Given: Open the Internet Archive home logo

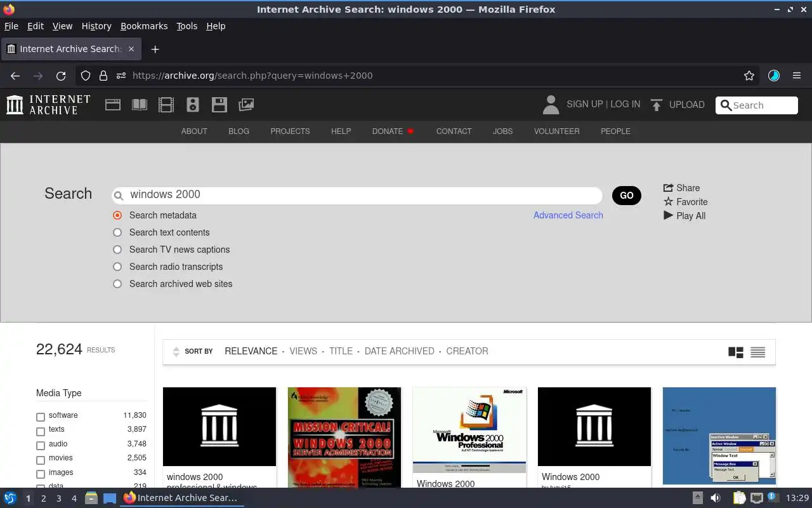Looking at the screenshot, I should 48,105.
